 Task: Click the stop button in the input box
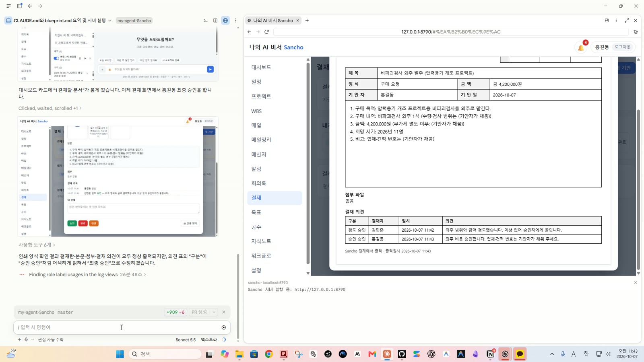(224, 327)
